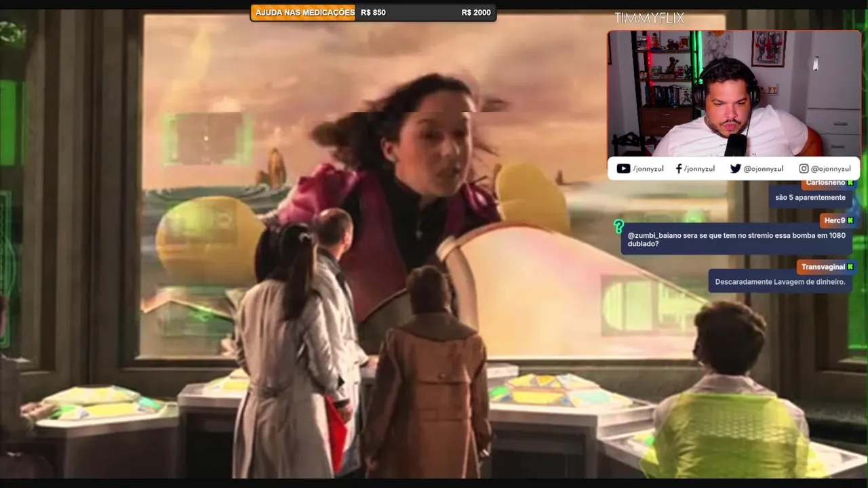The image size is (868, 488).
Task: Open the @ojonnyzul Twitter handle
Action: click(x=763, y=169)
